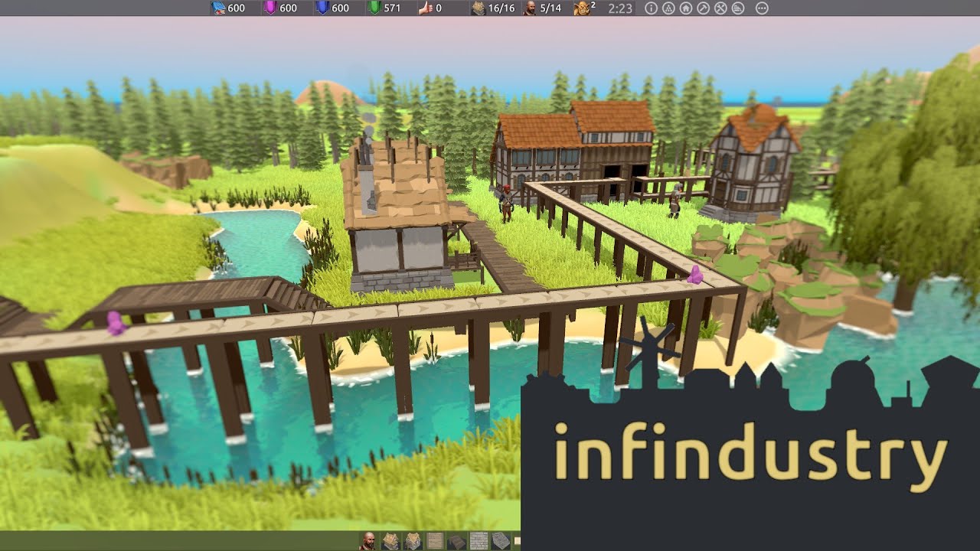The image size is (980, 551).
Task: Open the home icon in top bar
Action: [685, 8]
